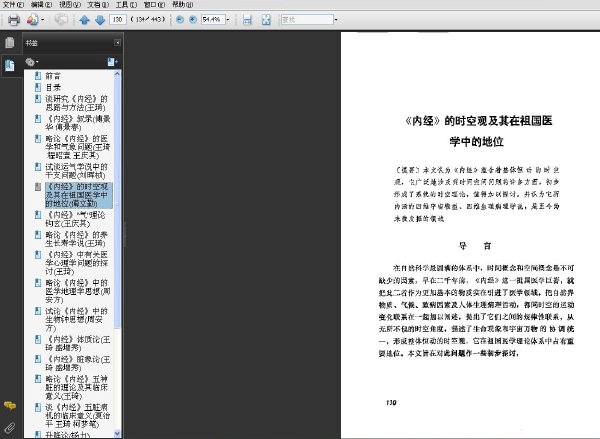Open the comments panel icon at bottom left

coord(10,405)
